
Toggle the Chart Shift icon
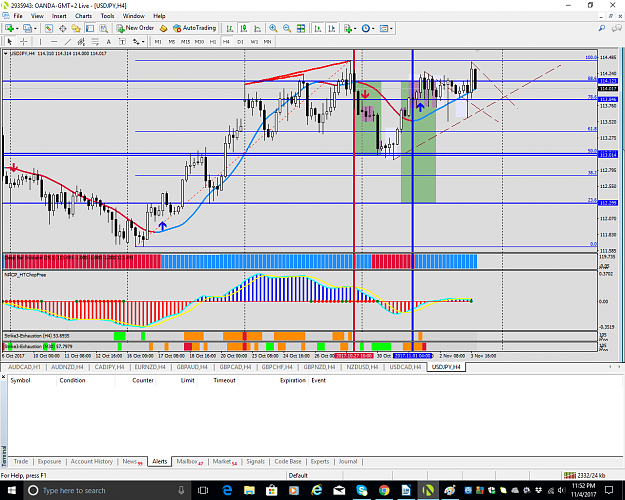click(x=332, y=28)
